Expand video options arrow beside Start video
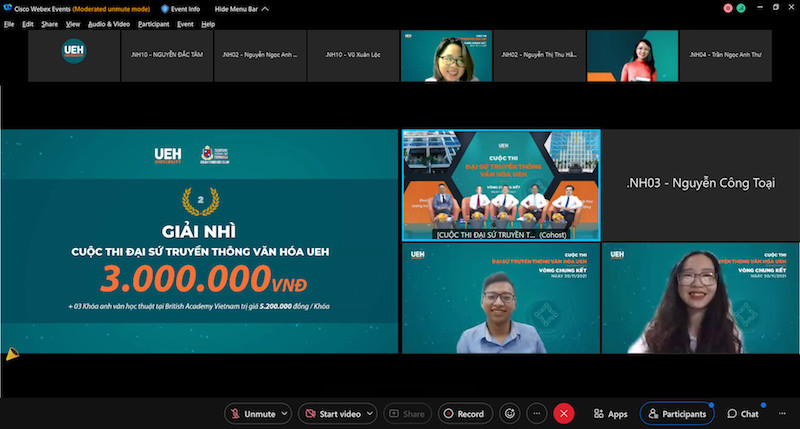 tap(370, 413)
